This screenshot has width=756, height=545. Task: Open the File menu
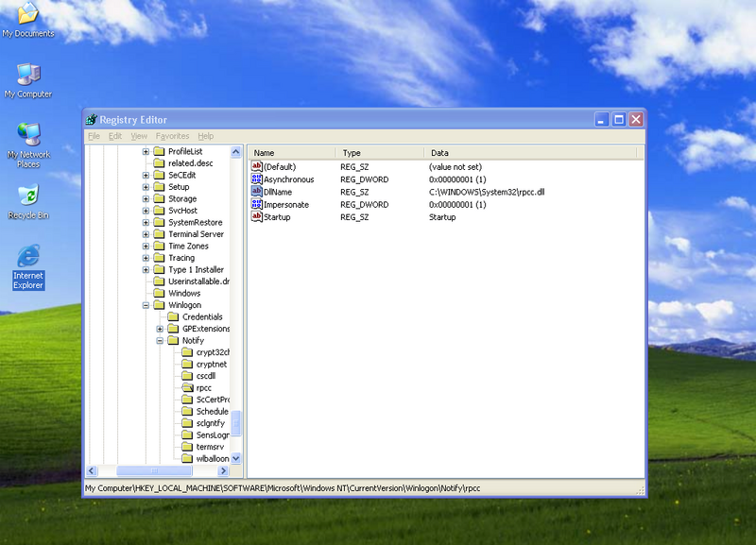pos(94,136)
